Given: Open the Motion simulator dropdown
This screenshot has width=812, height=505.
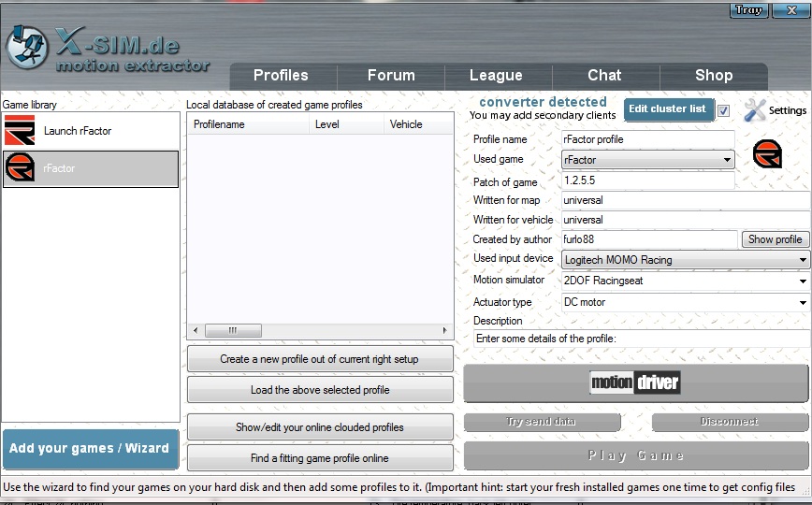Looking at the screenshot, I should coord(686,281).
